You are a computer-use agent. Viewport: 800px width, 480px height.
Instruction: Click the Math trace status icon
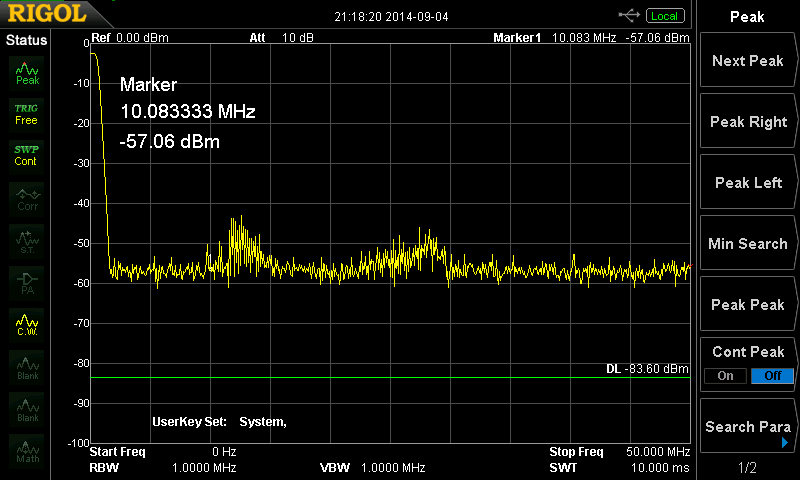point(27,452)
